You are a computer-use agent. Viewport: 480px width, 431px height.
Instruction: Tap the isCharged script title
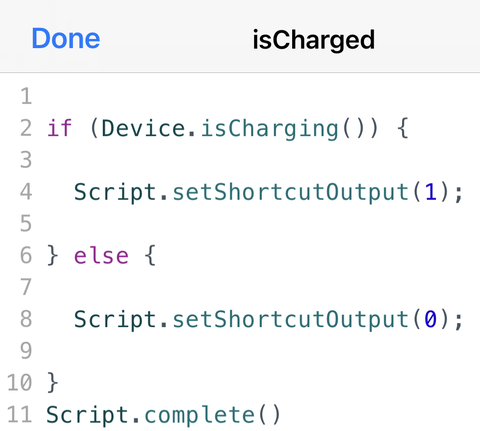tap(314, 40)
